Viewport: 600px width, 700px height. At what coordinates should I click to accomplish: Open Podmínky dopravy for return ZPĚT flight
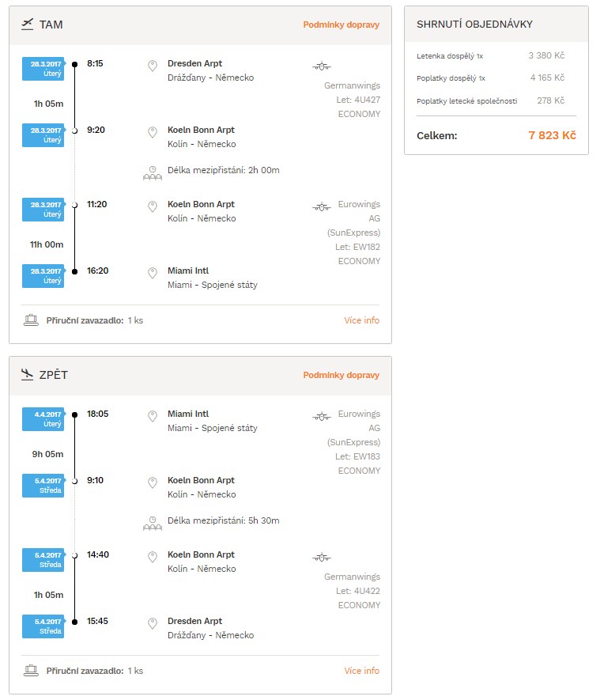tap(342, 375)
